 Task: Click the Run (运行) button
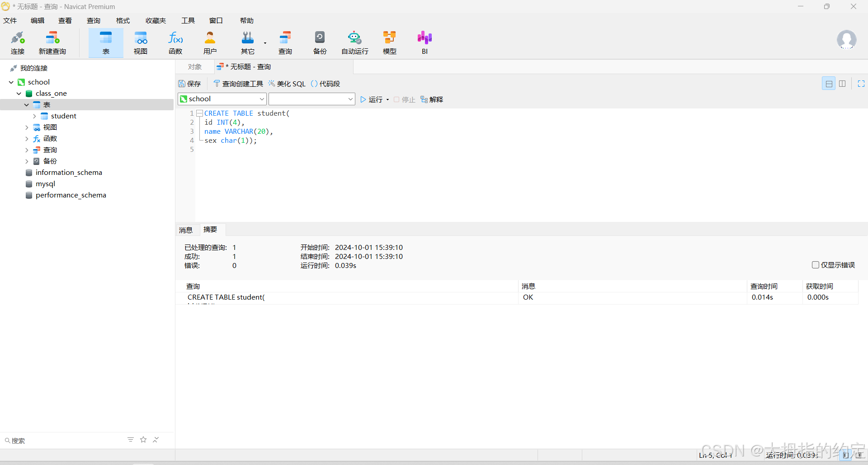click(x=372, y=99)
